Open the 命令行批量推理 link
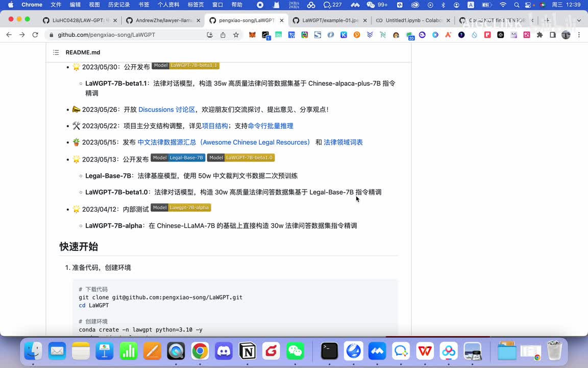The image size is (588, 368). tap(271, 126)
